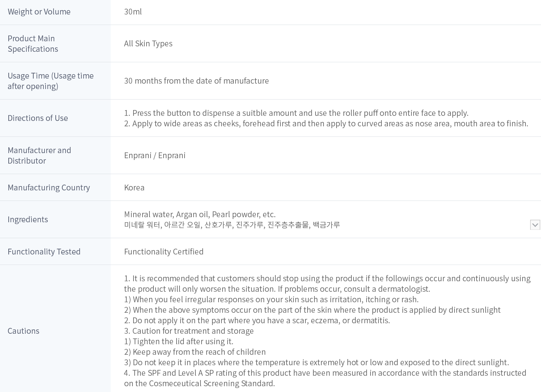This screenshot has width=541, height=392.
Task: Select the Functionality Tested label
Action: (44, 252)
